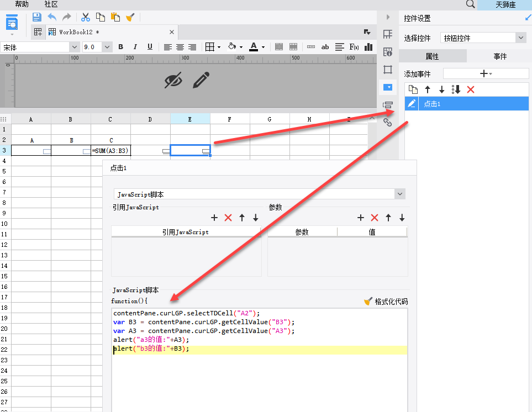The image size is (532, 412).
Task: Click inside the JavaScript code editor
Action: tap(260, 360)
